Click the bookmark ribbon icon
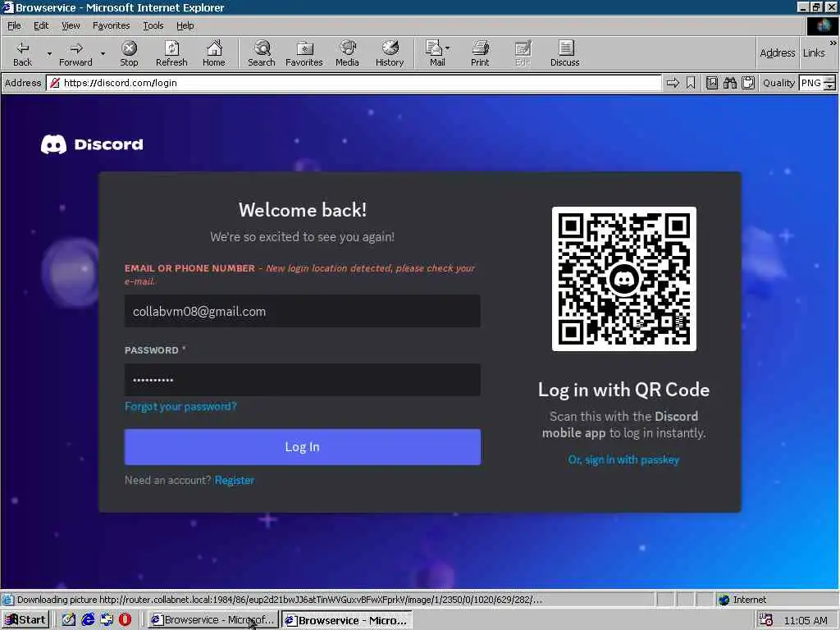840x630 pixels. click(691, 83)
